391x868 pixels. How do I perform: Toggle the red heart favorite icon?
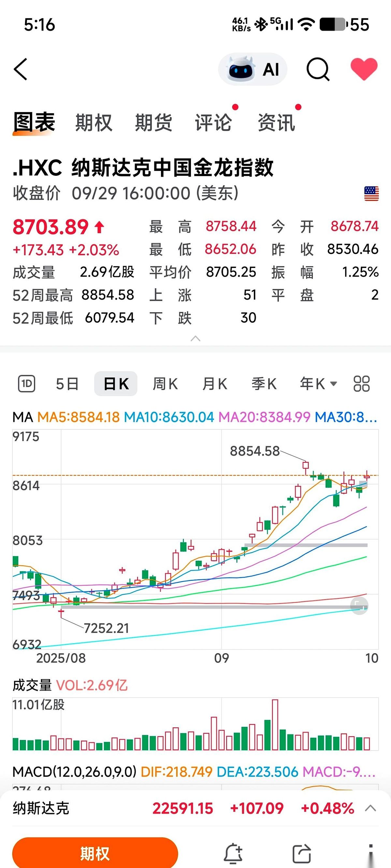click(x=364, y=69)
